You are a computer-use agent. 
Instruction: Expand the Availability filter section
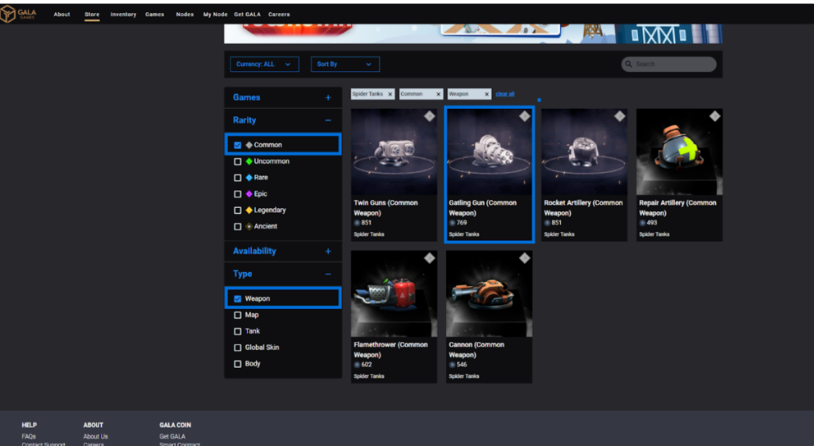point(328,251)
